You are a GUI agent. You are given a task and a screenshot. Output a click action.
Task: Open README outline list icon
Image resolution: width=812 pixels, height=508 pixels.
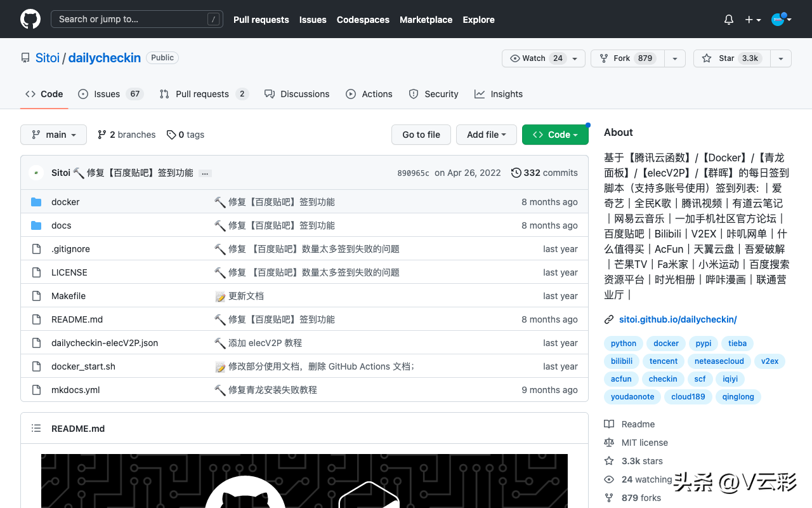click(36, 429)
